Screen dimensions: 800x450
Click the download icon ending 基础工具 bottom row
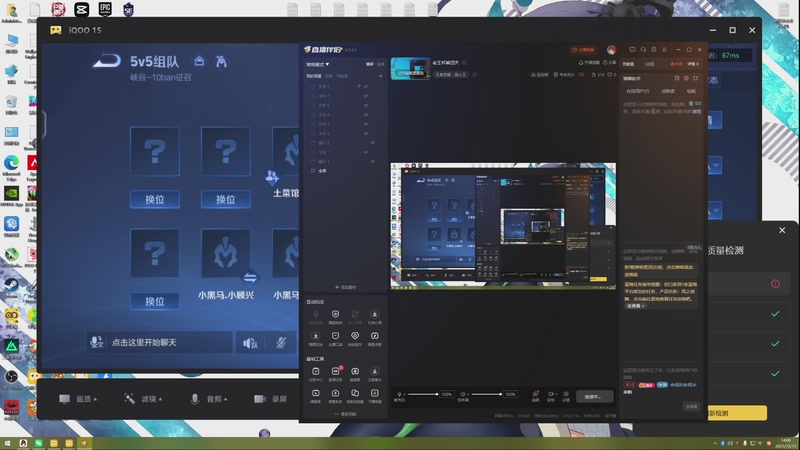tap(374, 393)
